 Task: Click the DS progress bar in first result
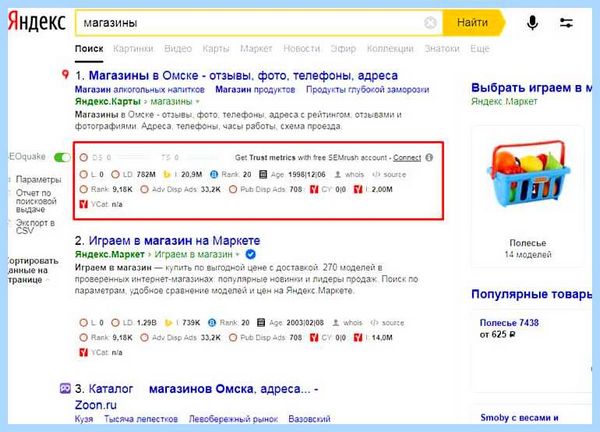[133, 157]
